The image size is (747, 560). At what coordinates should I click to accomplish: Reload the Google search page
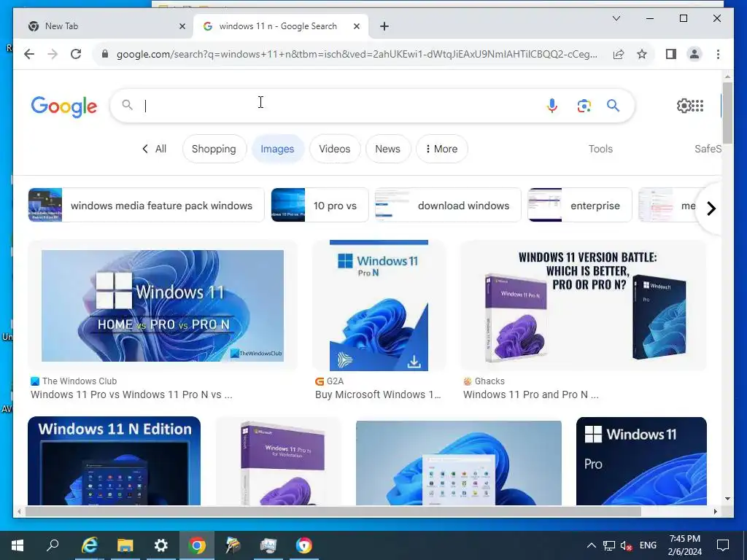(x=76, y=54)
